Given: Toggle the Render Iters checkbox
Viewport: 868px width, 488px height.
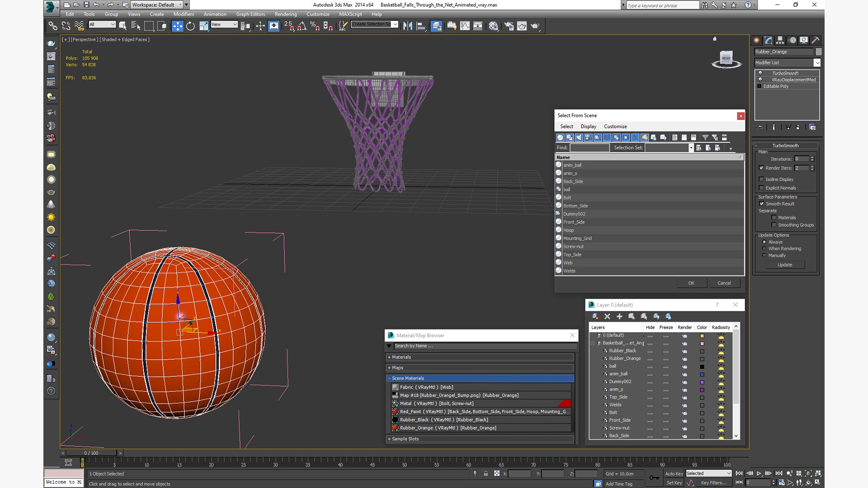Looking at the screenshot, I should tap(761, 168).
